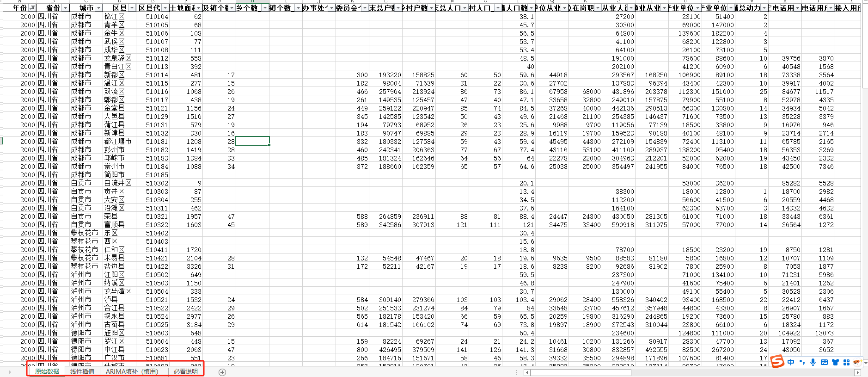Click the selected empty cell in the 都江堰市 row
This screenshot has height=377, width=868.
click(x=252, y=141)
